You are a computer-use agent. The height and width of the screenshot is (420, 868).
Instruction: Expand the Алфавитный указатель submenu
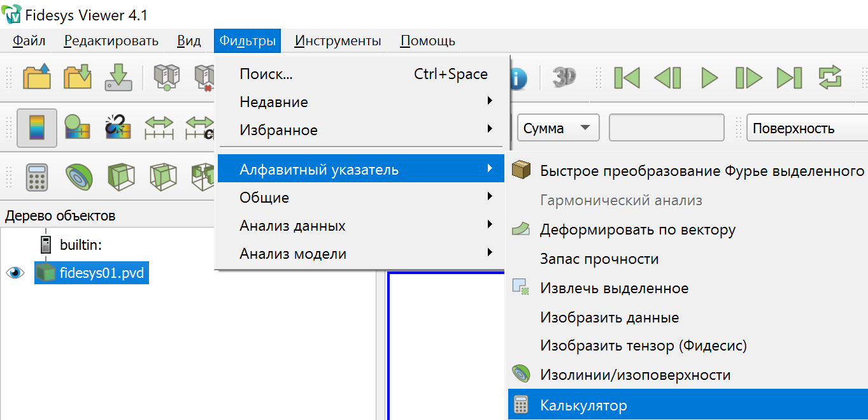[362, 170]
